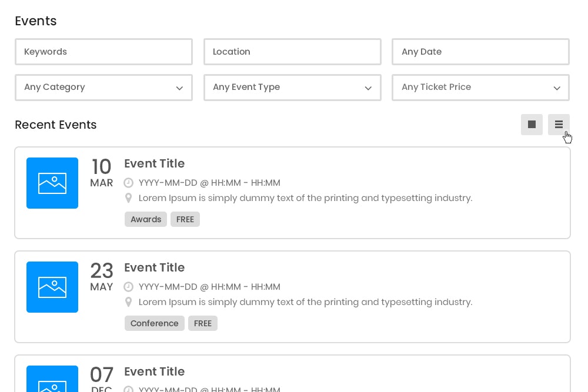Click the Location input field
This screenshot has width=588, height=392.
coord(292,52)
